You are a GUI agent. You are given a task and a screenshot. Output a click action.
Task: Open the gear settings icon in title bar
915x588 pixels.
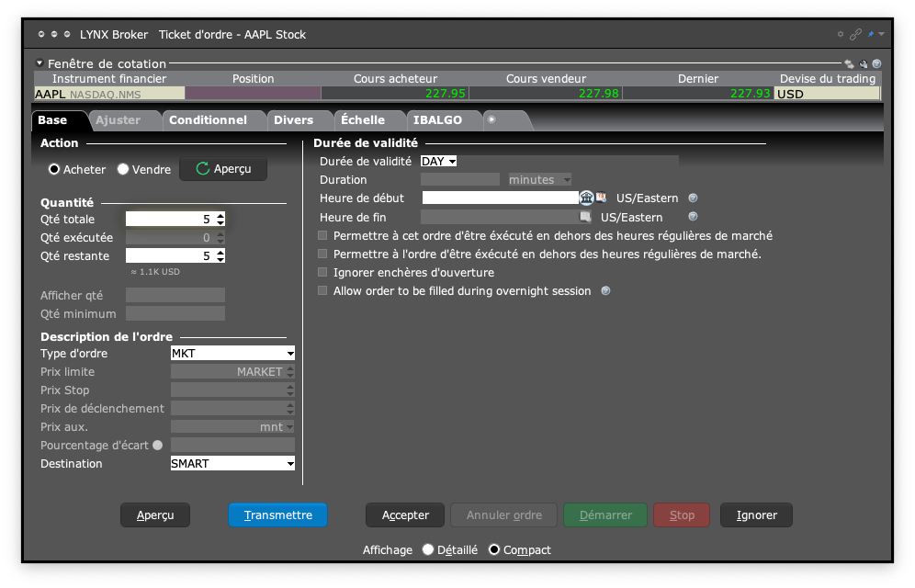(841, 34)
